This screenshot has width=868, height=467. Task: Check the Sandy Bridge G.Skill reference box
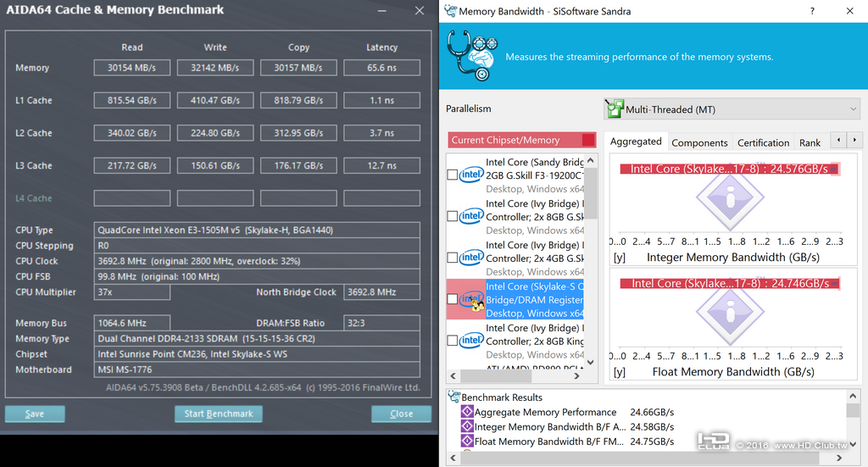(x=453, y=175)
